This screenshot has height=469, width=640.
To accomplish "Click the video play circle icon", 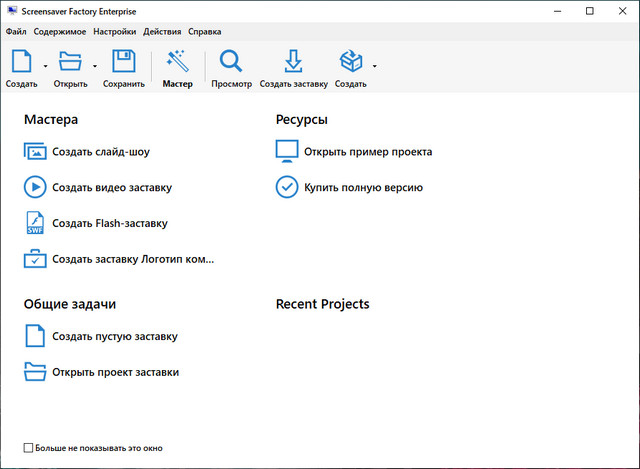I will [35, 187].
